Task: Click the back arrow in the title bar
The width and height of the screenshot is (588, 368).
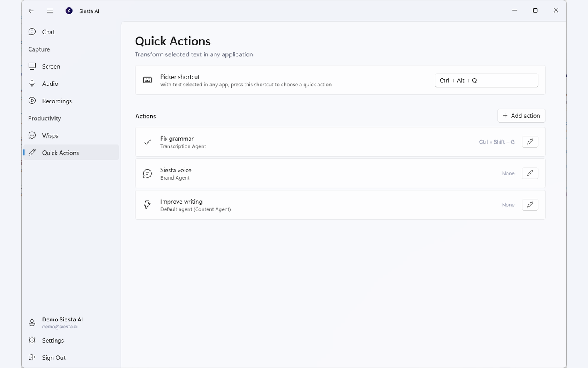Action: tap(31, 11)
